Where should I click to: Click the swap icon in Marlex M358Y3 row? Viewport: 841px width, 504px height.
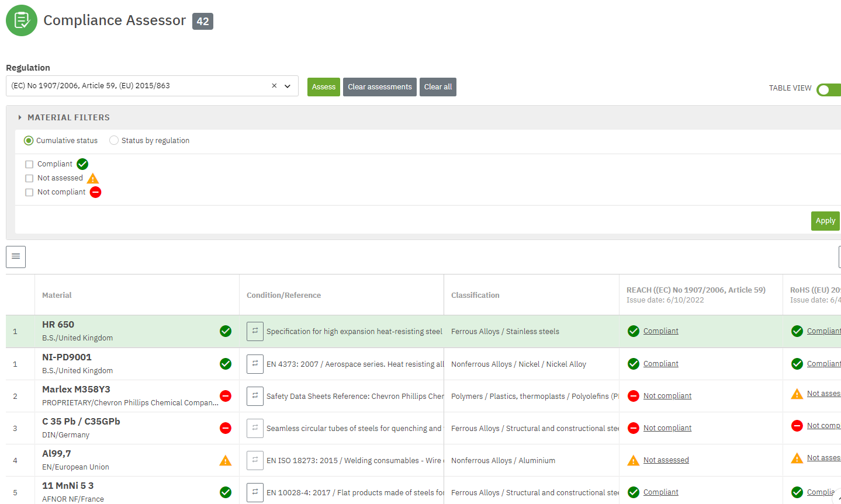255,396
